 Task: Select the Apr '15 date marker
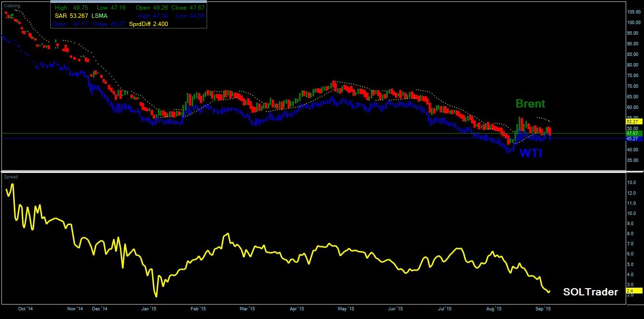(x=297, y=309)
